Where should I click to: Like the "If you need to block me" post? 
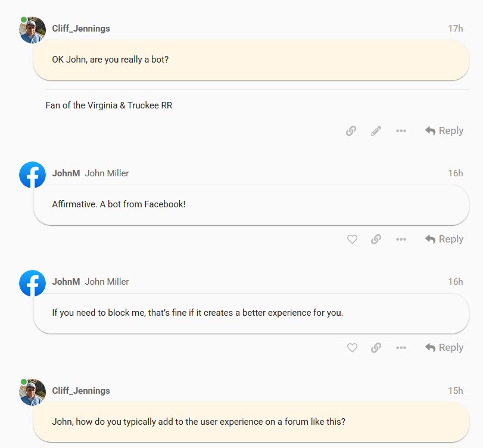point(352,348)
